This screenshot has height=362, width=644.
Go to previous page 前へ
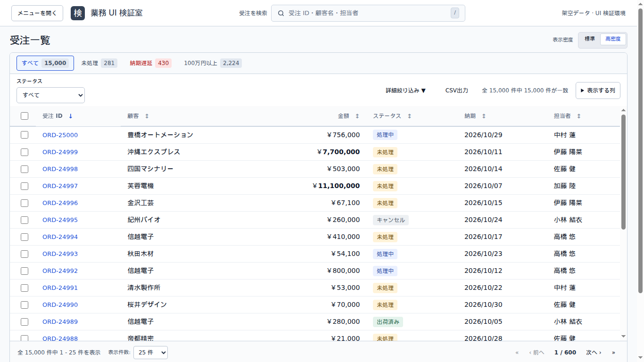pyautogui.click(x=537, y=353)
